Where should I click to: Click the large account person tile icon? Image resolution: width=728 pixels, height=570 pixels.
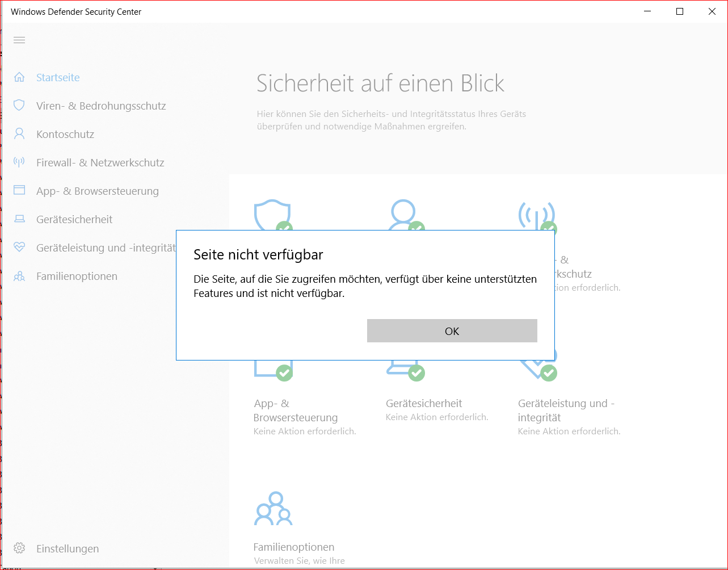coord(405,216)
